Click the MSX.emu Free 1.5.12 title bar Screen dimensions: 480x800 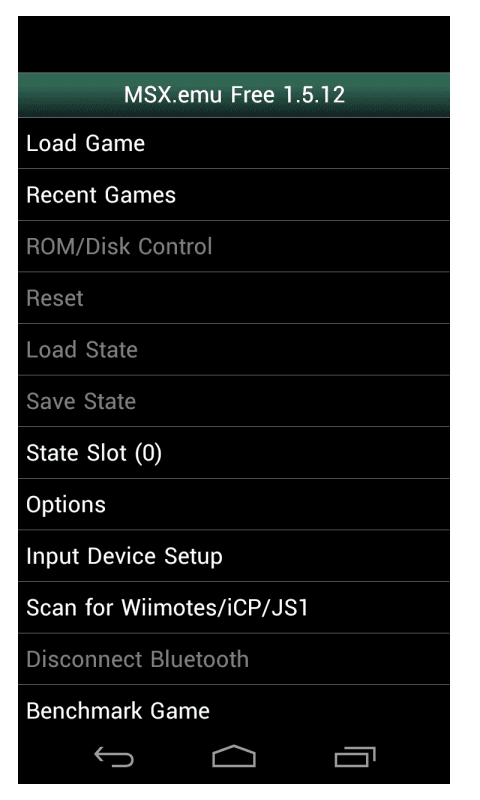234,95
